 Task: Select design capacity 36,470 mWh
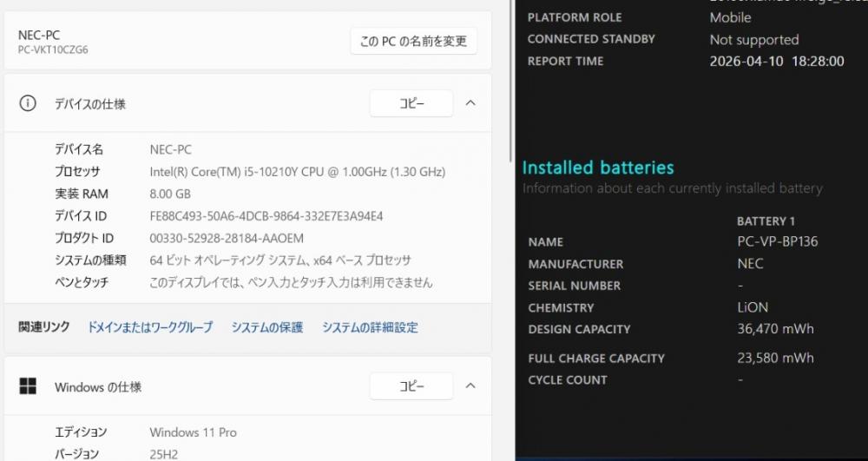point(775,329)
